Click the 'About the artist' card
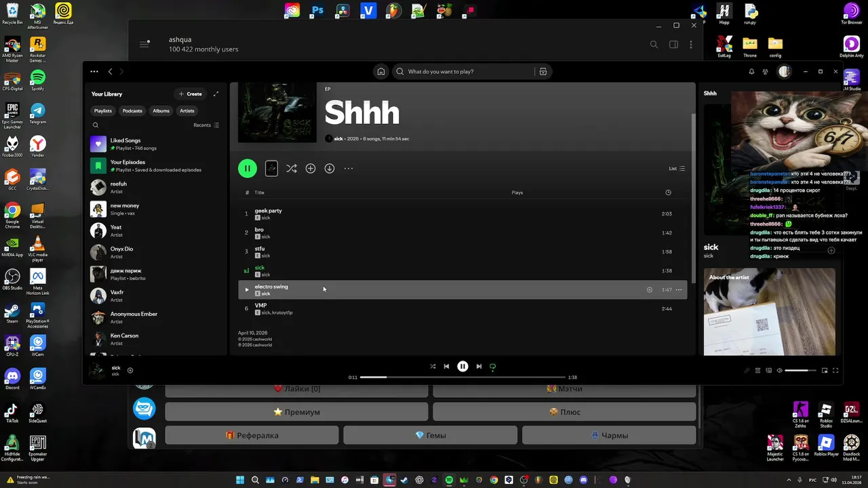Viewport: 868px width, 488px height. point(770,312)
